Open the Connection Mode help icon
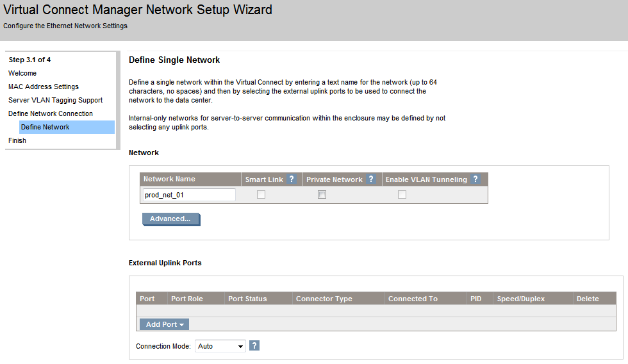The width and height of the screenshot is (628, 364). (254, 346)
